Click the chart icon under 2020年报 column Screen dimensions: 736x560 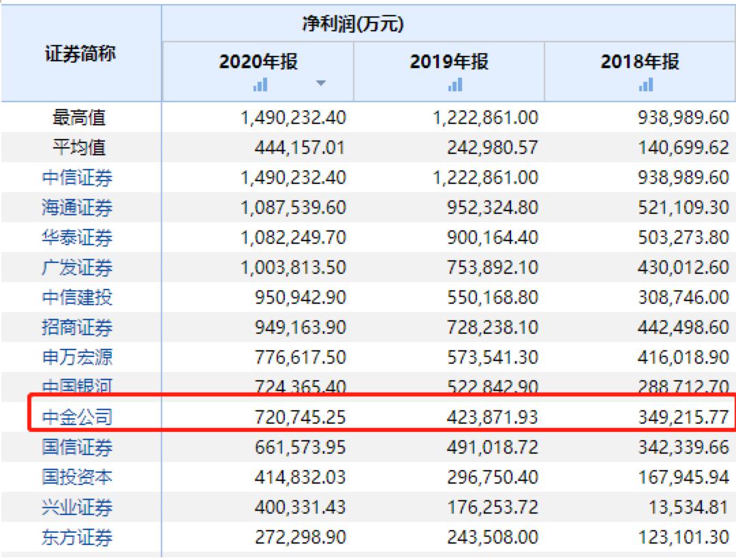[262, 84]
